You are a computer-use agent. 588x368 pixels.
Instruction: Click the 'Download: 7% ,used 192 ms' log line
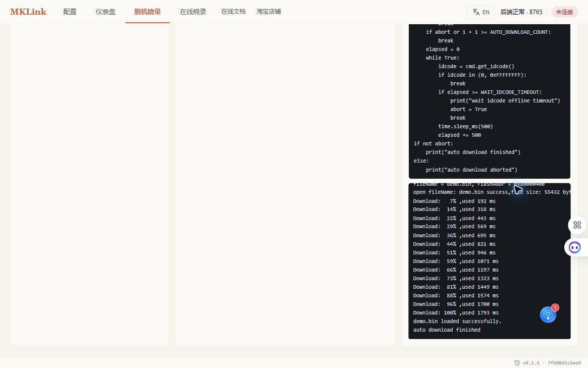click(x=454, y=201)
